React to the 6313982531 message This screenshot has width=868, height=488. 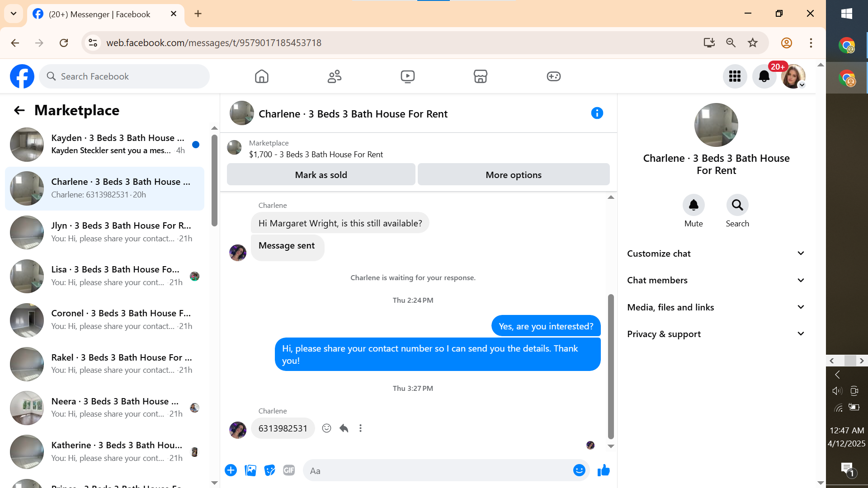coord(327,428)
